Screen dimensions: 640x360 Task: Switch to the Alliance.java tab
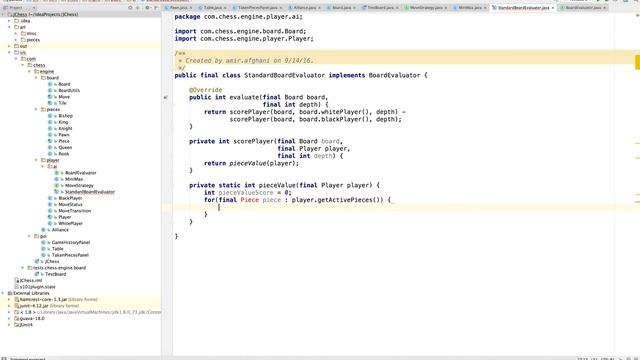tap(304, 8)
